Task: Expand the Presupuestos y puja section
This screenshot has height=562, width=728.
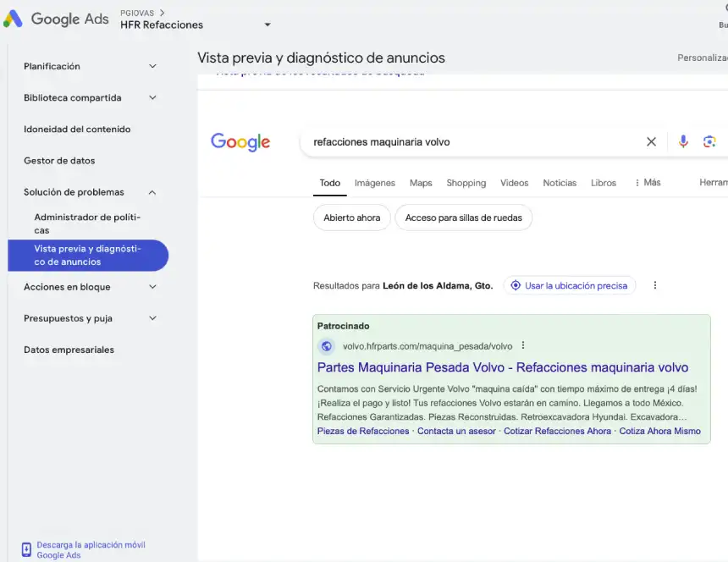Action: point(152,318)
